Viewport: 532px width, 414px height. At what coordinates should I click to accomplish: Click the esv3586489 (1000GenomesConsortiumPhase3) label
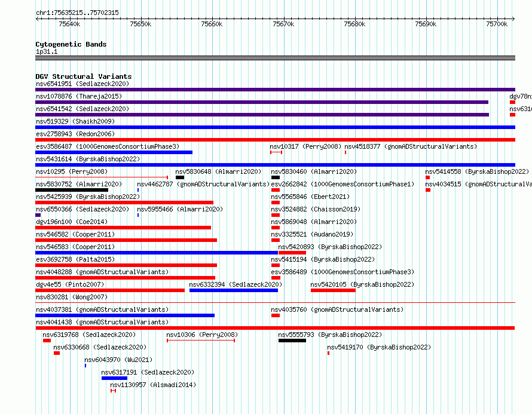[343, 272]
